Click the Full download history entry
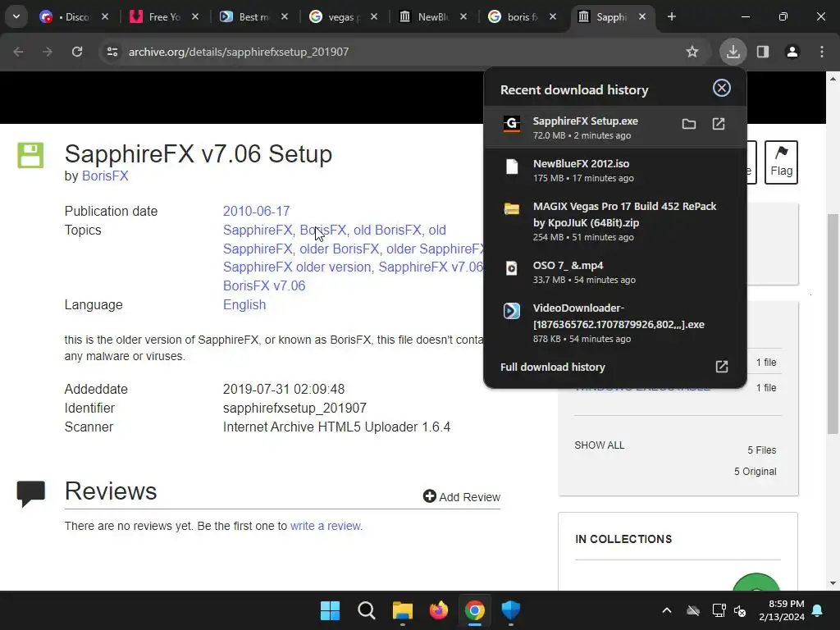 point(614,367)
